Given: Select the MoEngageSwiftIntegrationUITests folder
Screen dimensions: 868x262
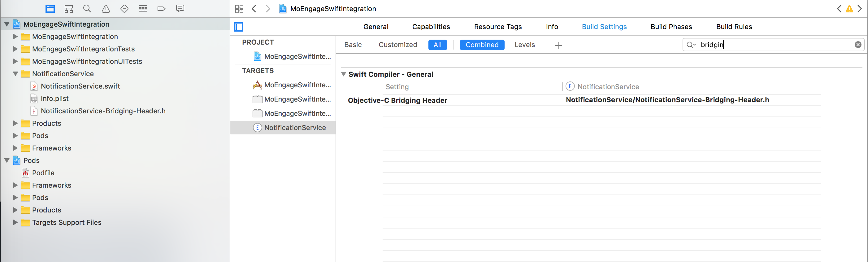Looking at the screenshot, I should coord(87,61).
